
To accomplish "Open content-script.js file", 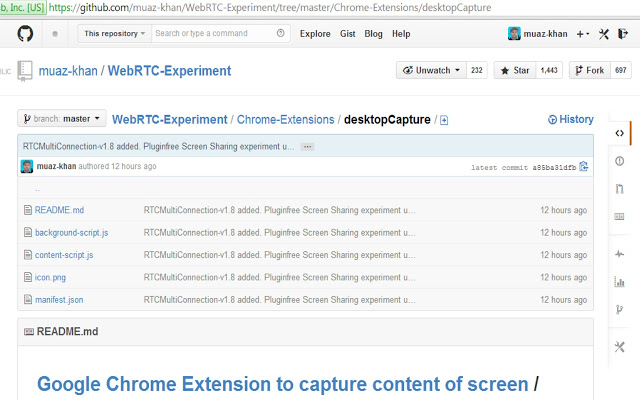I will click(64, 255).
